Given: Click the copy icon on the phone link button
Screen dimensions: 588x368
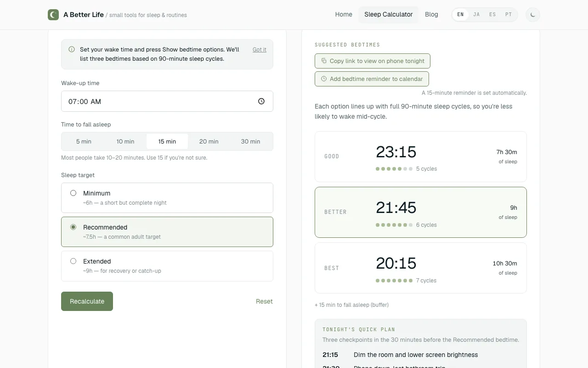Looking at the screenshot, I should tap(324, 61).
